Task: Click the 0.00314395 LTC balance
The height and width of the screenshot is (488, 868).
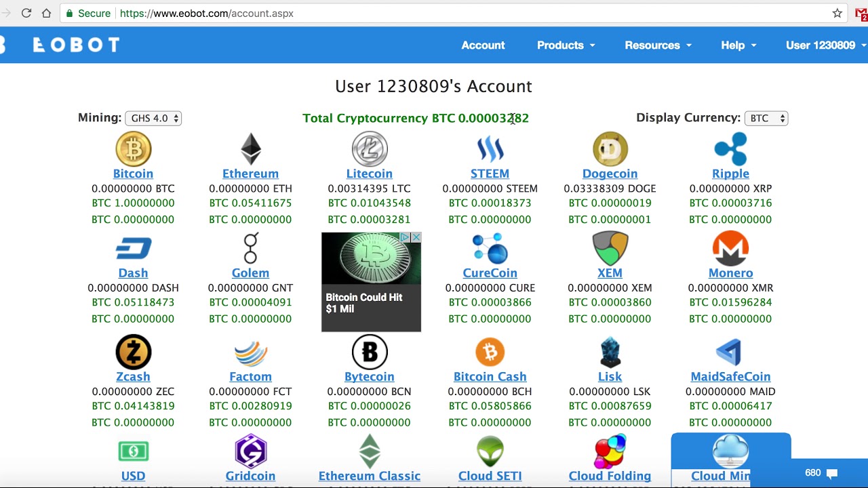Action: coord(370,188)
